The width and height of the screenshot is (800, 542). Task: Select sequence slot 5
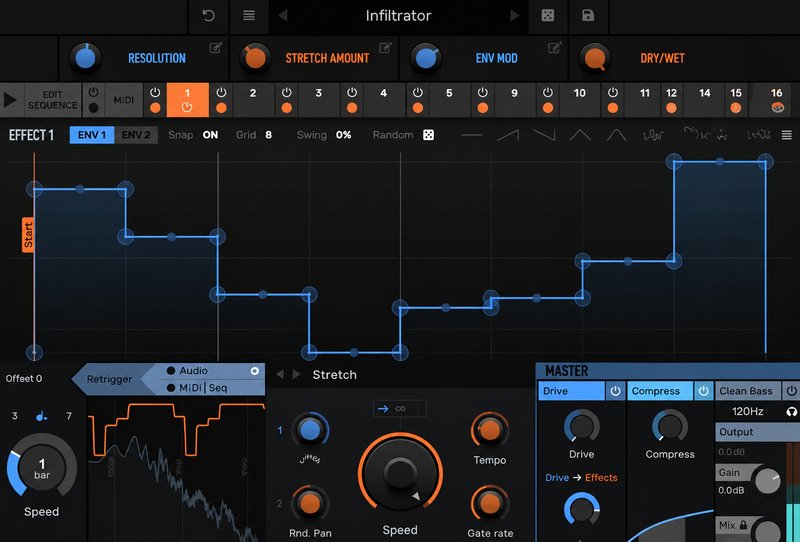[449, 100]
